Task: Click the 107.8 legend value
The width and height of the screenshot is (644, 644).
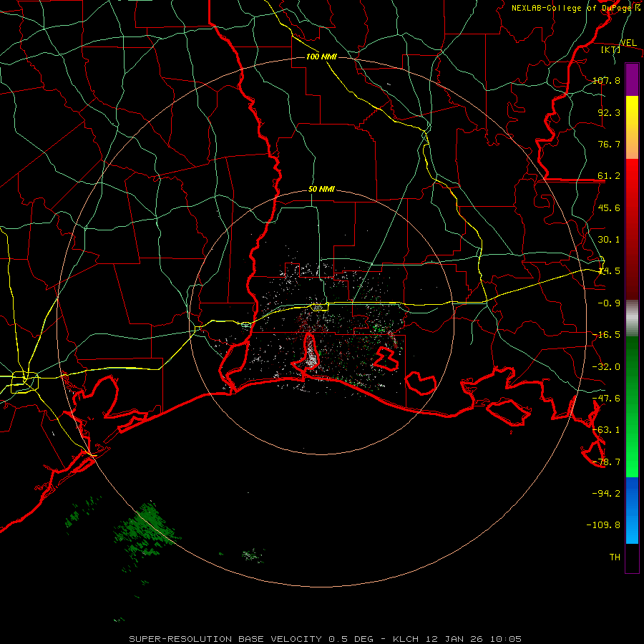Action: [606, 80]
